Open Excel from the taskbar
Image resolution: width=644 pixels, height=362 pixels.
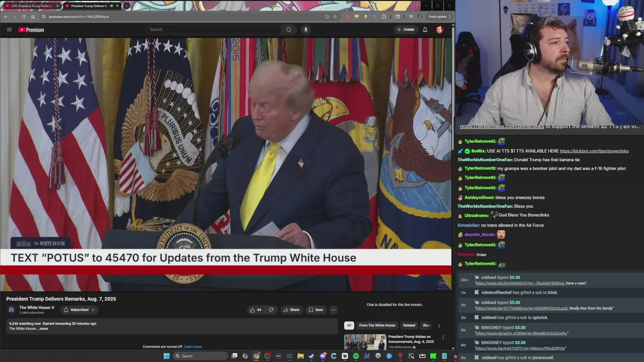tap(289, 356)
